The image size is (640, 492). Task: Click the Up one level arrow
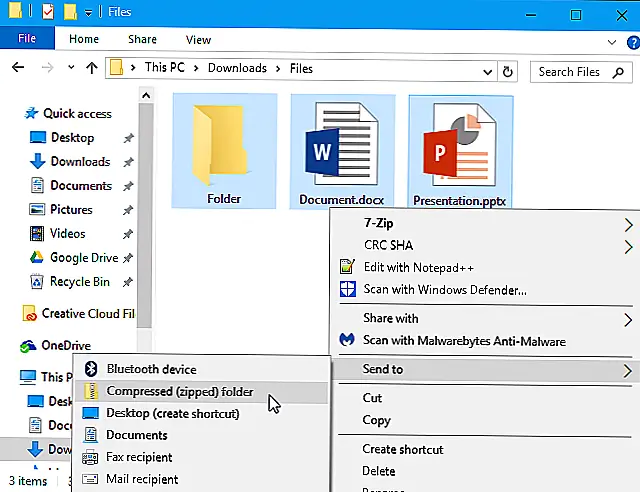[92, 69]
